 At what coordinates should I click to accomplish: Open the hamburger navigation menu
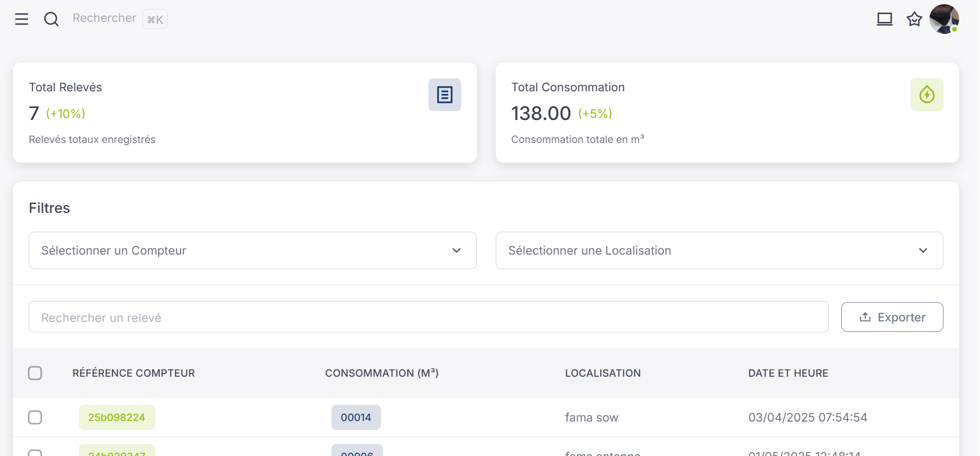(x=21, y=19)
